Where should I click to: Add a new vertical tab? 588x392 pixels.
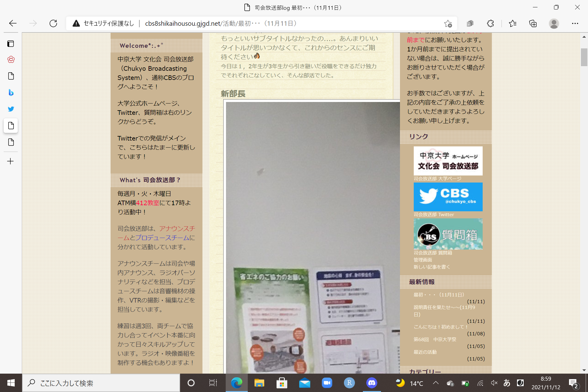pos(10,161)
